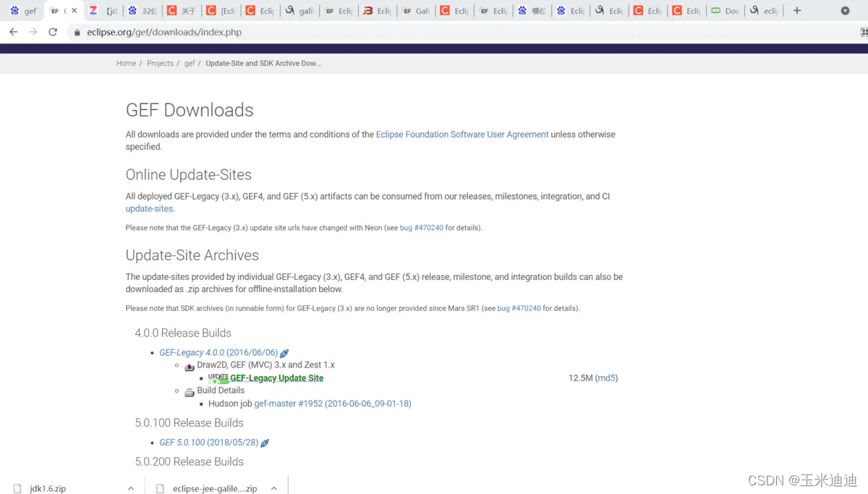Switch to the first 'gef' Baidu tab

point(23,11)
